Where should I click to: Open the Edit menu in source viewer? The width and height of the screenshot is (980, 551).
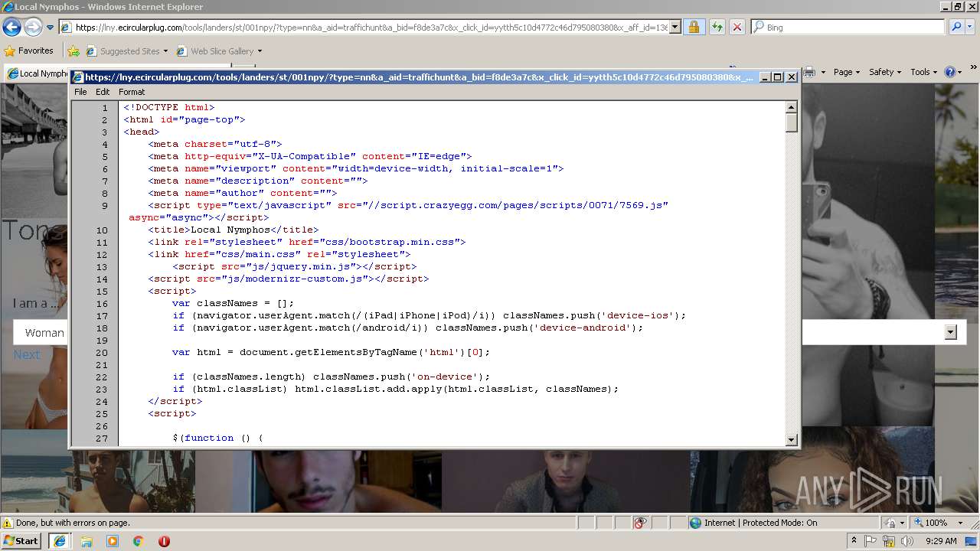tap(103, 92)
